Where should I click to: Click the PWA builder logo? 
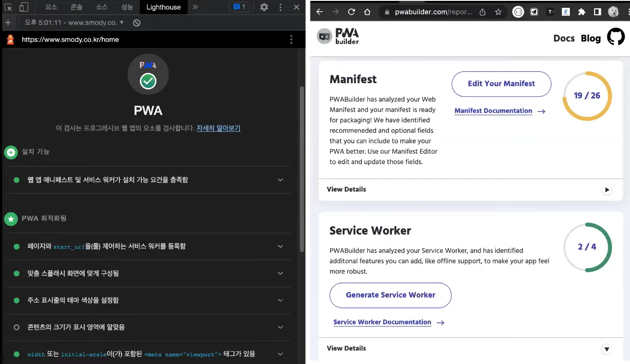click(x=338, y=37)
